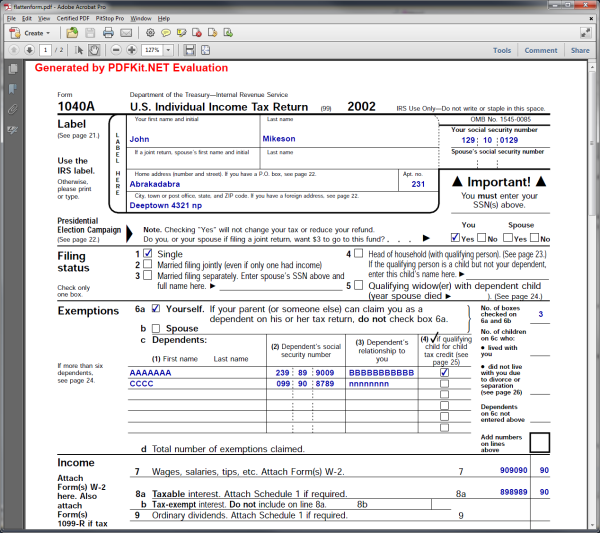Click first name text John

(x=139, y=139)
